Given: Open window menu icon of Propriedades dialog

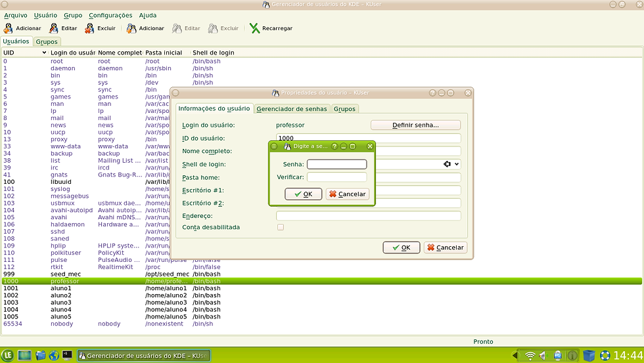Looking at the screenshot, I should tap(175, 93).
